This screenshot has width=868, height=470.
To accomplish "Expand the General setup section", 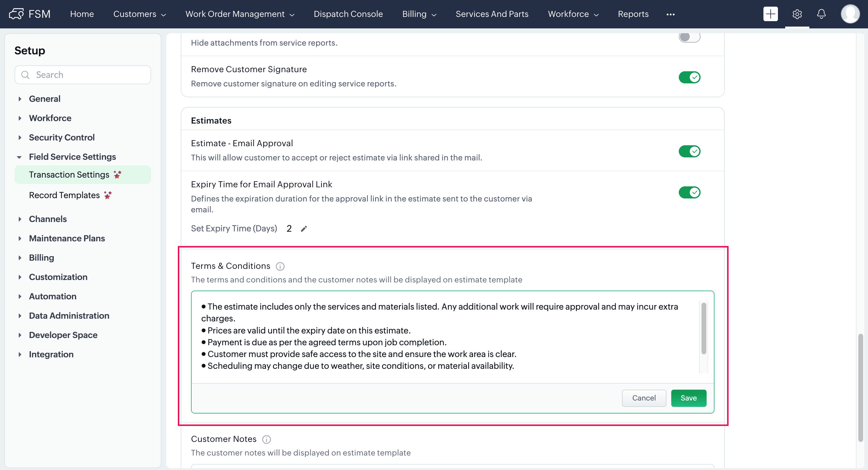I will pos(44,99).
